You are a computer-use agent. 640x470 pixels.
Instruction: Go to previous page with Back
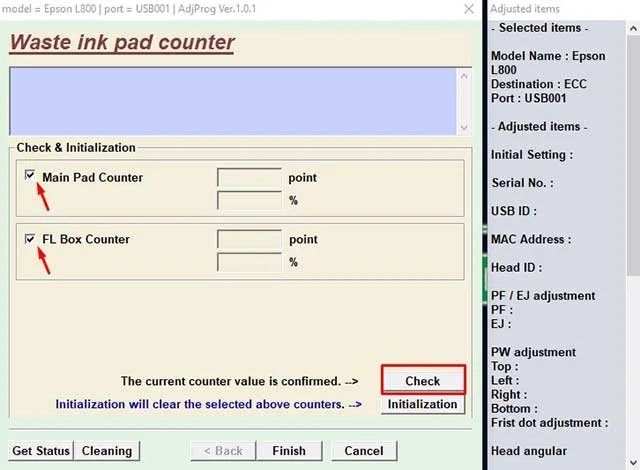click(x=222, y=451)
